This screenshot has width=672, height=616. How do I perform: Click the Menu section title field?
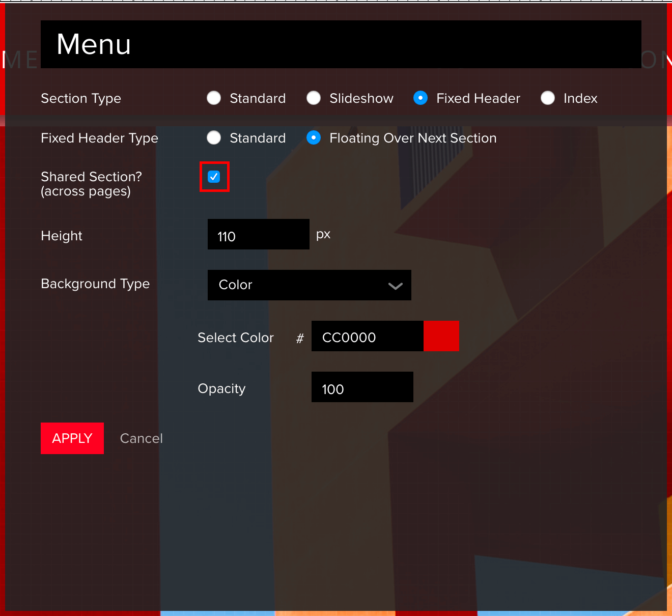coord(340,44)
